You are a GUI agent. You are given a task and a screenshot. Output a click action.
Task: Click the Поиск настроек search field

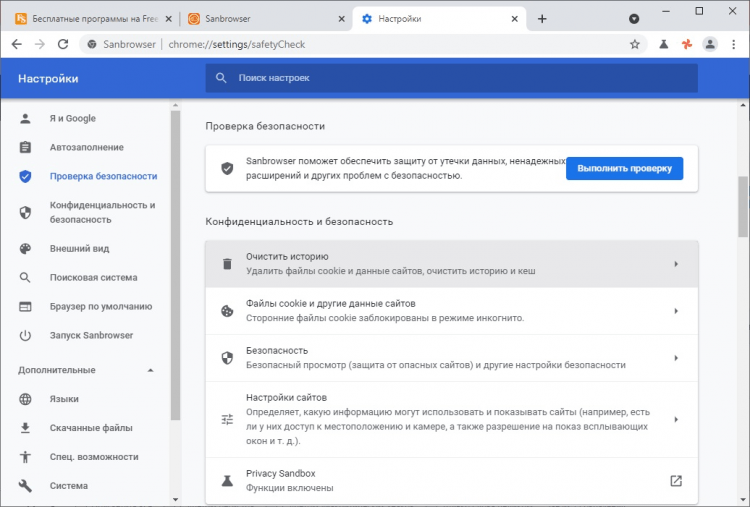tap(450, 78)
